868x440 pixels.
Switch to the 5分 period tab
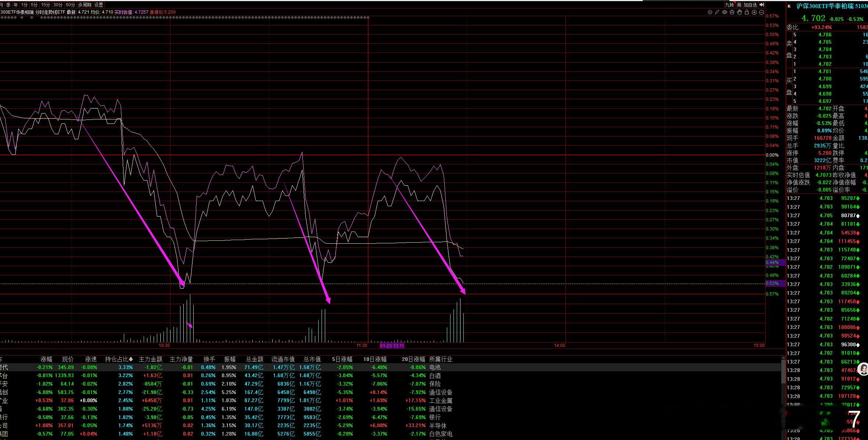point(34,5)
